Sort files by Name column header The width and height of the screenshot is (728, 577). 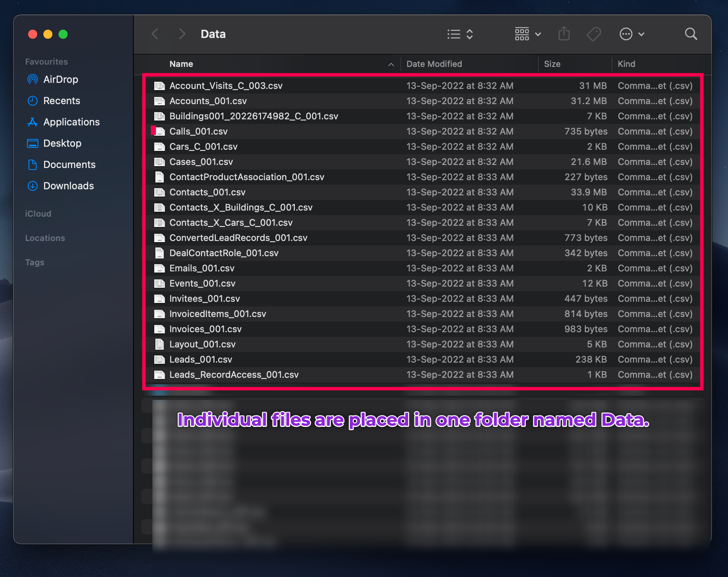pos(181,64)
